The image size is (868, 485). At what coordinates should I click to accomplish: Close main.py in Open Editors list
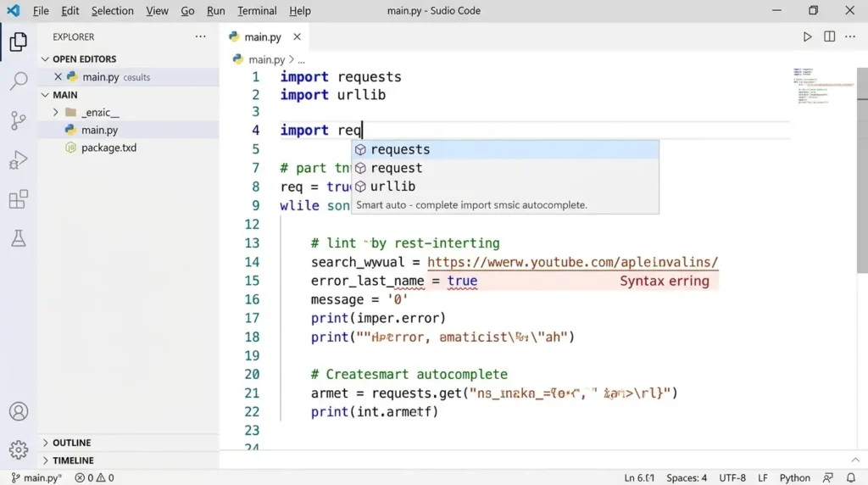58,76
